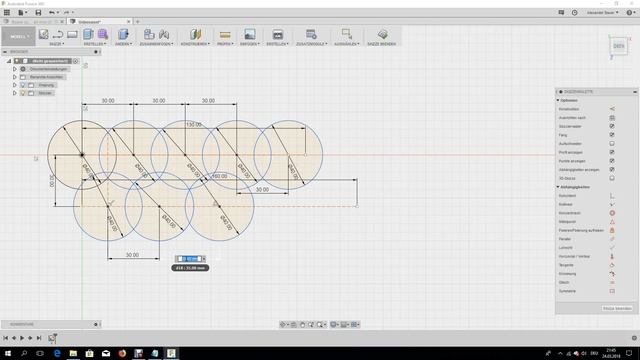Click the Extrude icon under Erstellen
This screenshot has width=640, height=360.
(88, 34)
